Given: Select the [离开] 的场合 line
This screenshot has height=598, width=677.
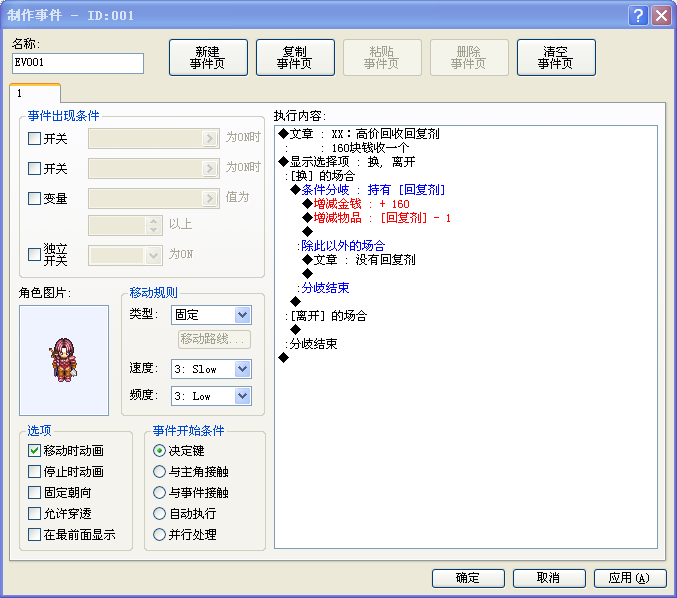Looking at the screenshot, I should coord(326,316).
